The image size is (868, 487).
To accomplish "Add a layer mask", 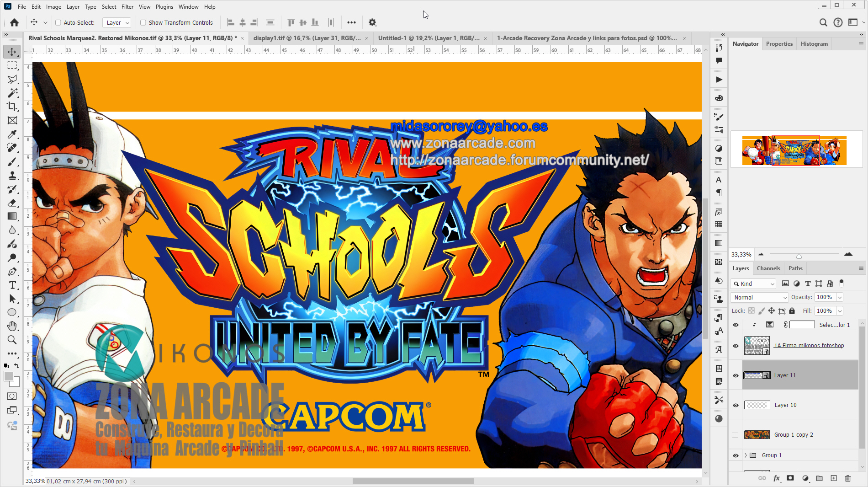I will point(790,478).
